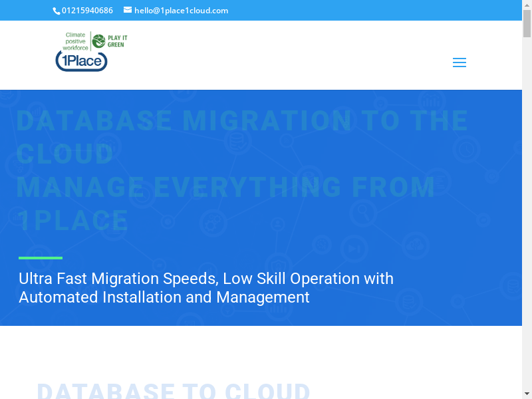Click the vertical scrollbar thumb
The image size is (532, 399).
(x=527, y=23)
